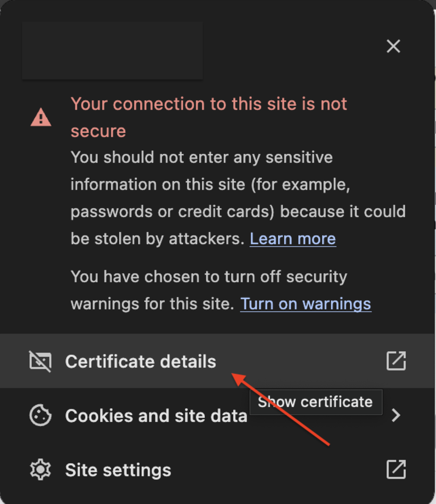The height and width of the screenshot is (504, 436).
Task: Open the Site settings entry
Action: pyautogui.click(x=118, y=470)
